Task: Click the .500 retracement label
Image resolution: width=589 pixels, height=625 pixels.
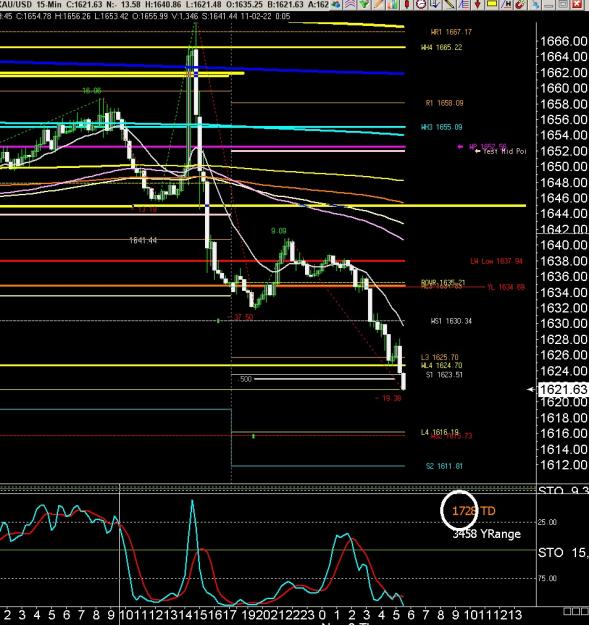Action: pyautogui.click(x=245, y=379)
